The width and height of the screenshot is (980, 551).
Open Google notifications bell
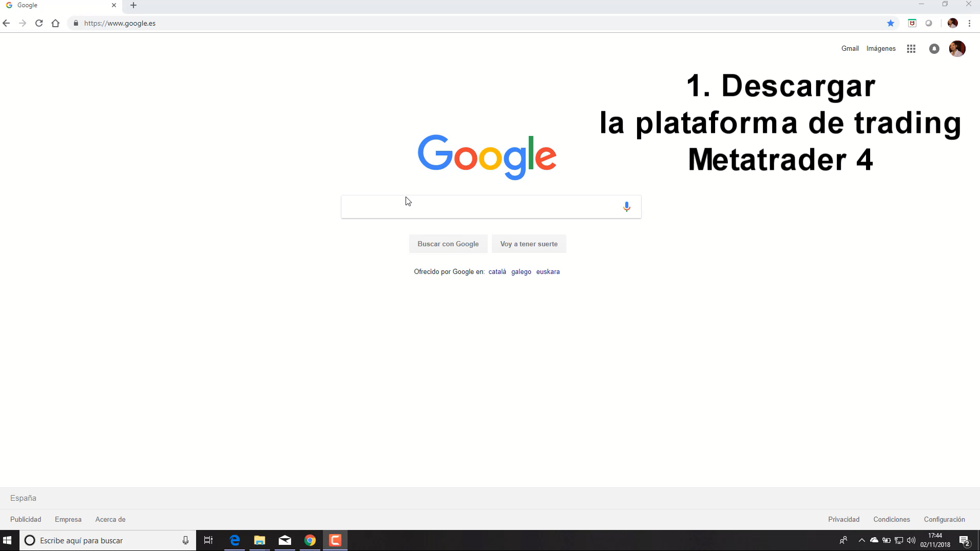[x=934, y=49]
